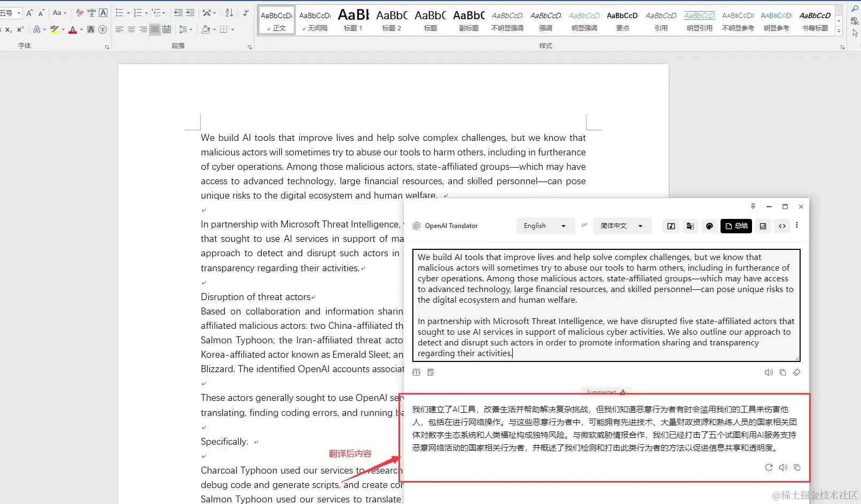
Task: Copy the source text
Action: point(782,373)
